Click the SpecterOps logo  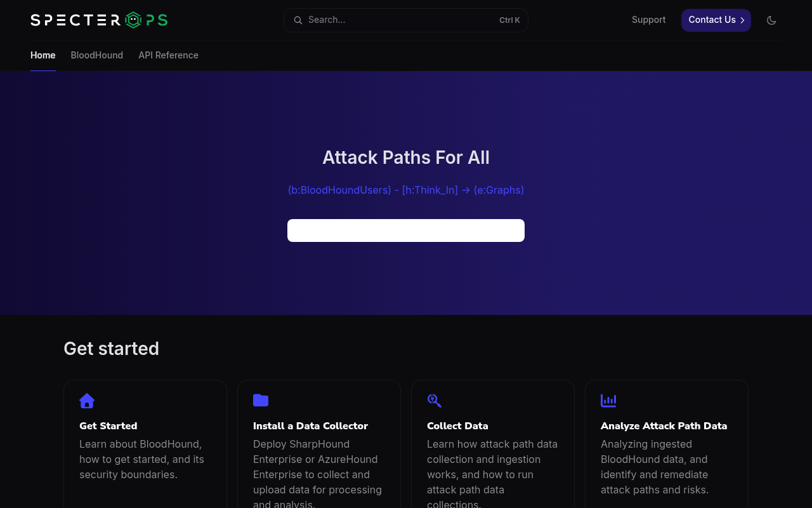point(99,20)
